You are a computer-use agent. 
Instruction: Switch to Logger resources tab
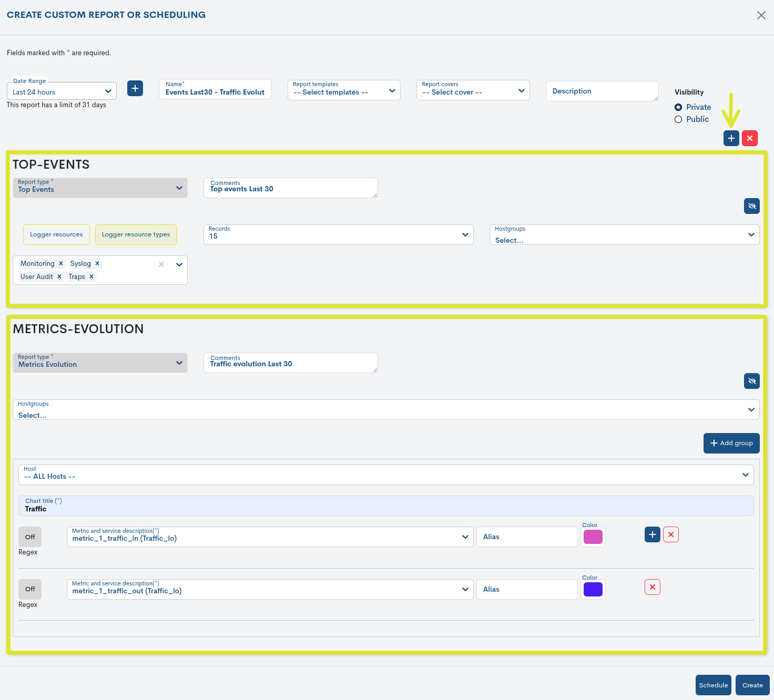pos(56,235)
